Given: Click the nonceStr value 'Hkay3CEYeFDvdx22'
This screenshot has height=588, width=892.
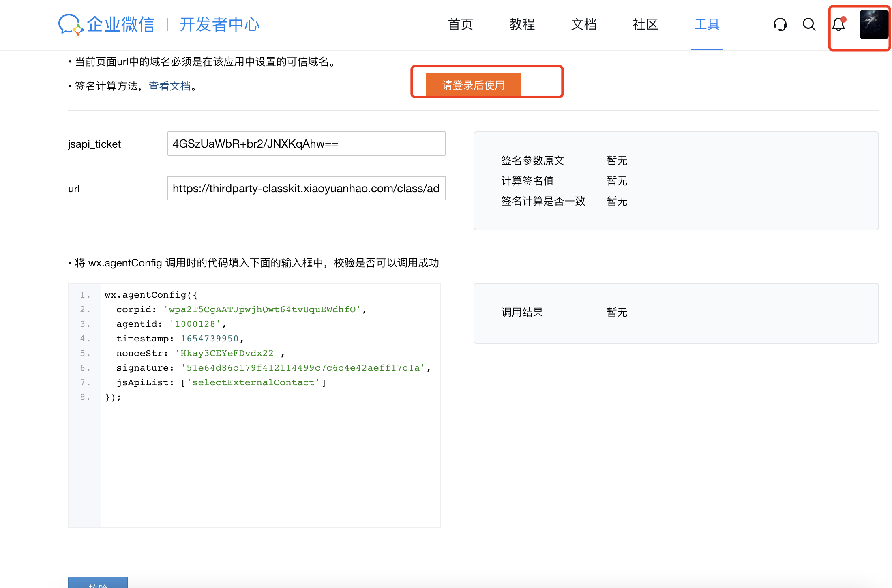Looking at the screenshot, I should pos(227,353).
